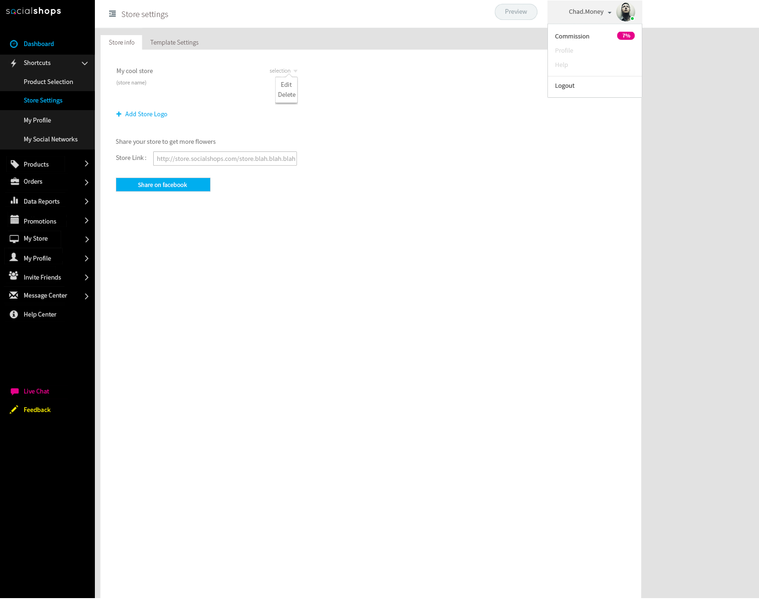Click the Share on facebook button

pyautogui.click(x=163, y=185)
